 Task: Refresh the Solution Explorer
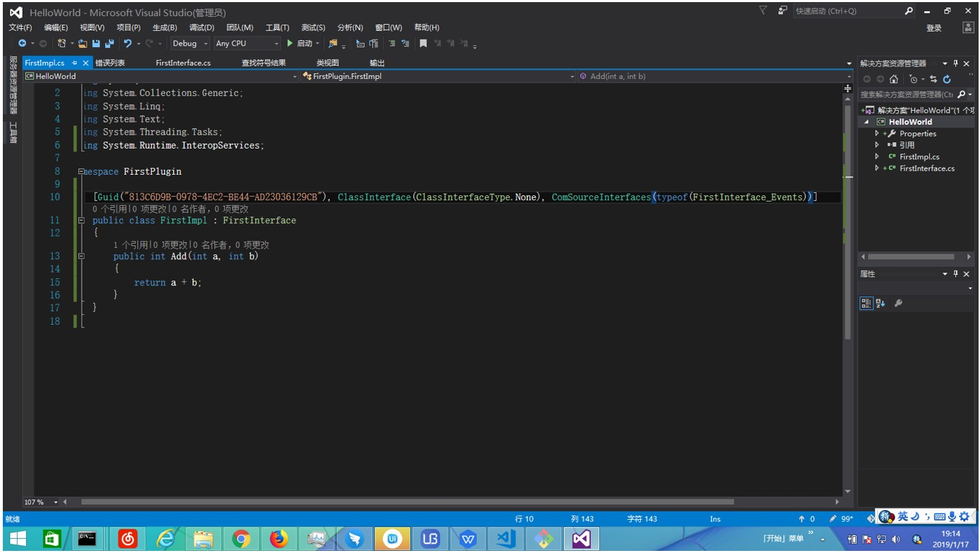point(947,79)
